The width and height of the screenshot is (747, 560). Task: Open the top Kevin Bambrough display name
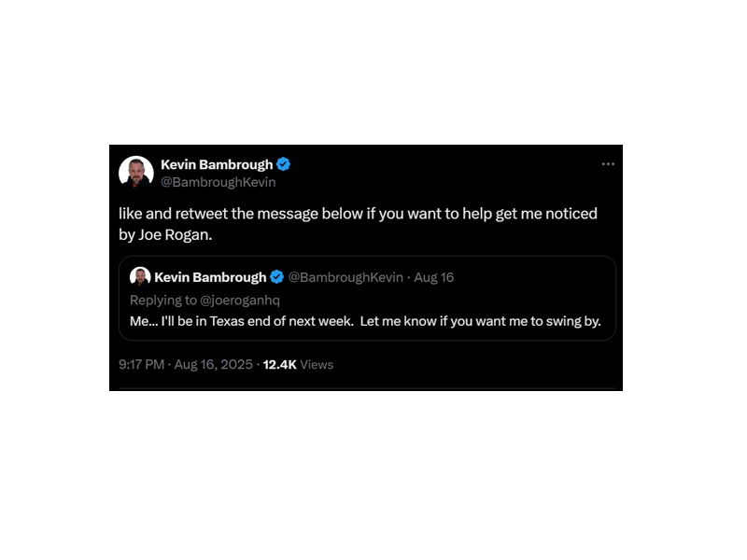[x=217, y=164]
